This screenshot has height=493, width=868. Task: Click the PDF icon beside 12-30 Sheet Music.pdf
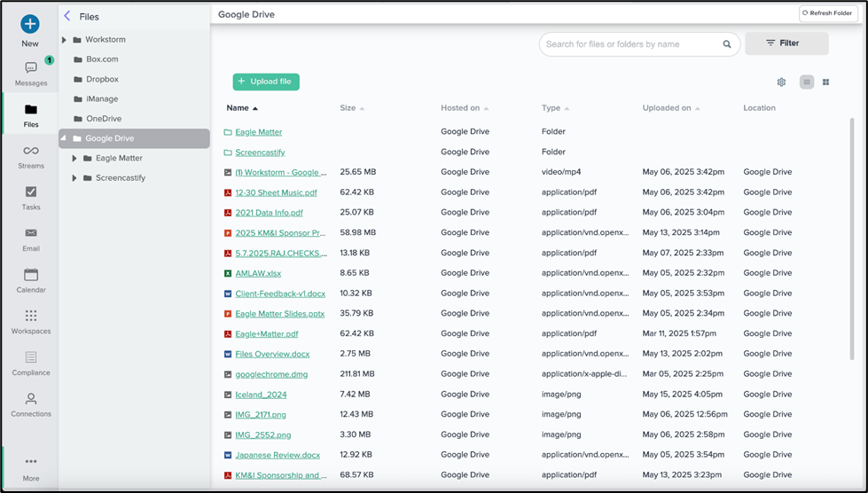point(228,192)
